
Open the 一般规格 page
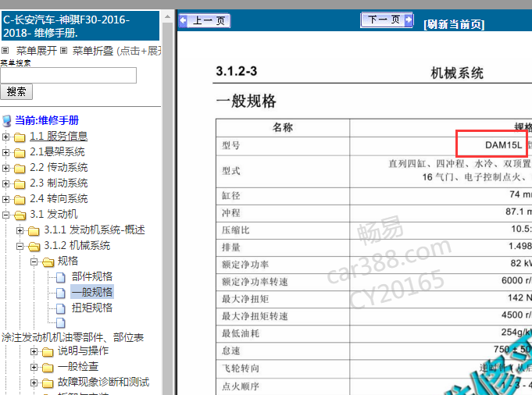pyautogui.click(x=92, y=292)
